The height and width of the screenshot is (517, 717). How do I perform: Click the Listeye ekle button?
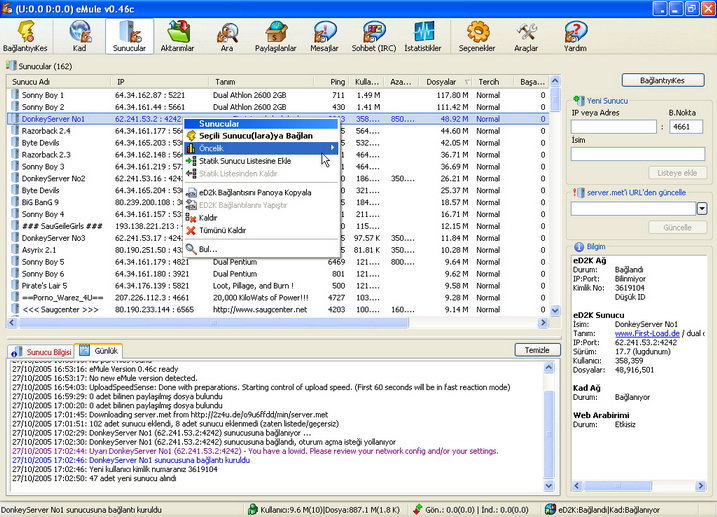[x=677, y=173]
